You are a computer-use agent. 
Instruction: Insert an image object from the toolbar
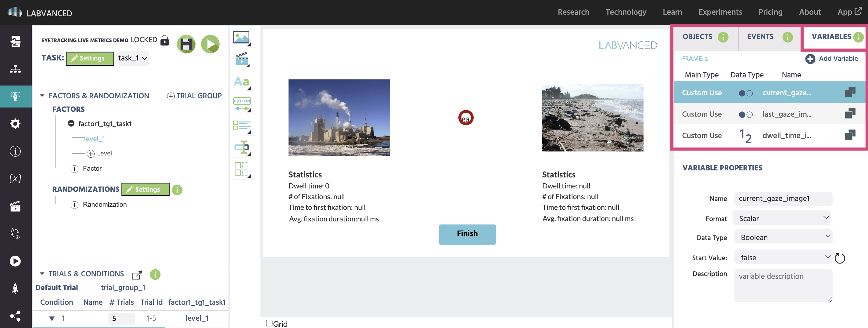pos(242,38)
